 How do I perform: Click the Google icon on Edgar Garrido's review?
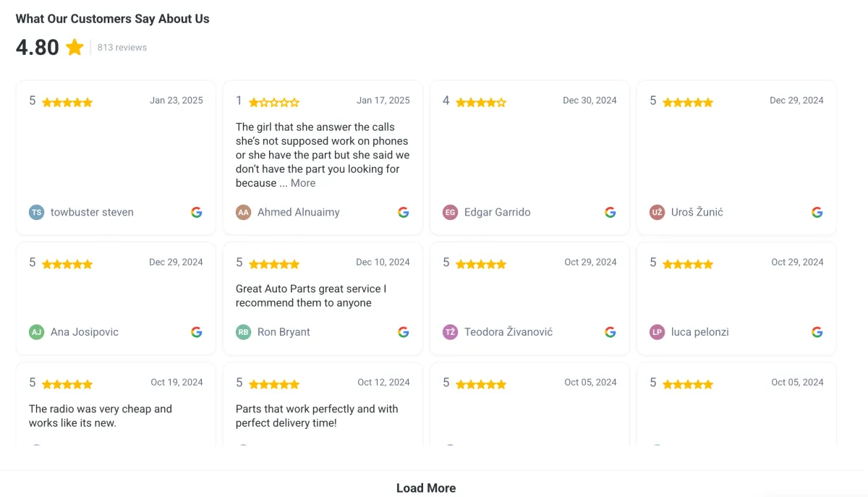point(610,212)
